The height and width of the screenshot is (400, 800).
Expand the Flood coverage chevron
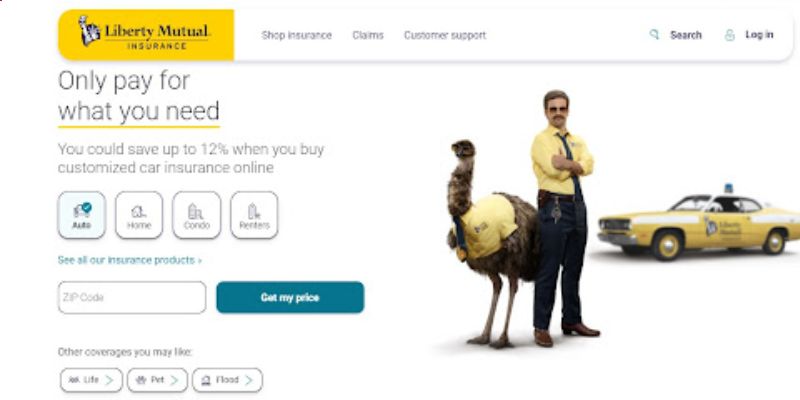(x=248, y=380)
